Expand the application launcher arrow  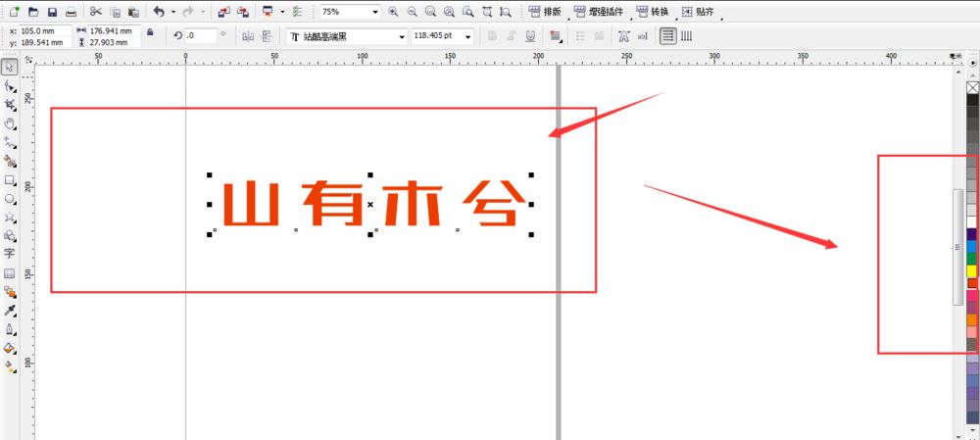tap(282, 11)
